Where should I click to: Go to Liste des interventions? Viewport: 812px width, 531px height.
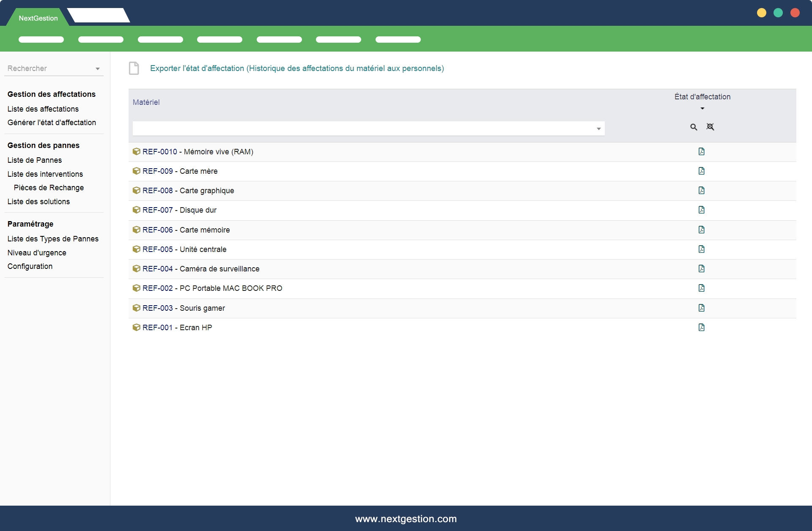click(x=45, y=174)
